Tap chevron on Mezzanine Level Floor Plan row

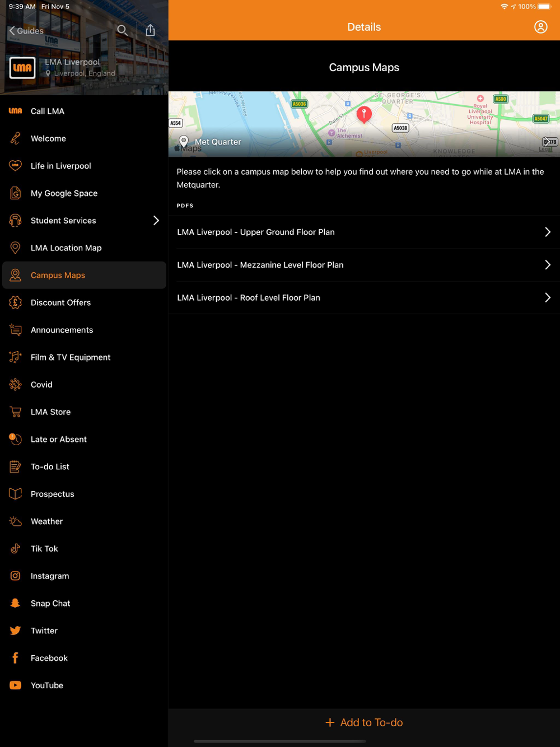[548, 265]
